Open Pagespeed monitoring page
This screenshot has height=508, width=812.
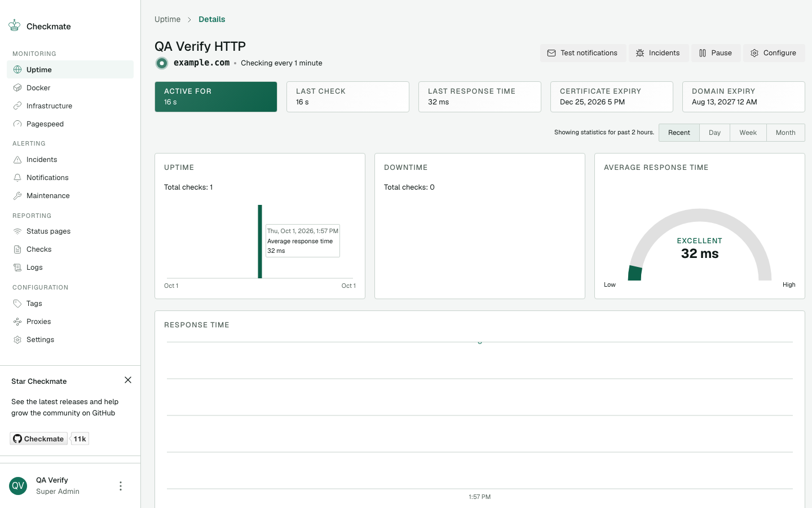pyautogui.click(x=70, y=124)
